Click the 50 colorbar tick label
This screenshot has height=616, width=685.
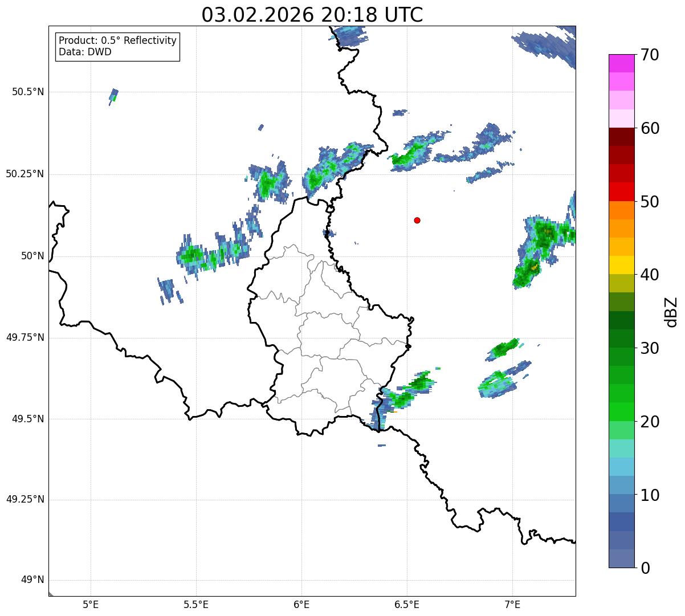point(650,202)
